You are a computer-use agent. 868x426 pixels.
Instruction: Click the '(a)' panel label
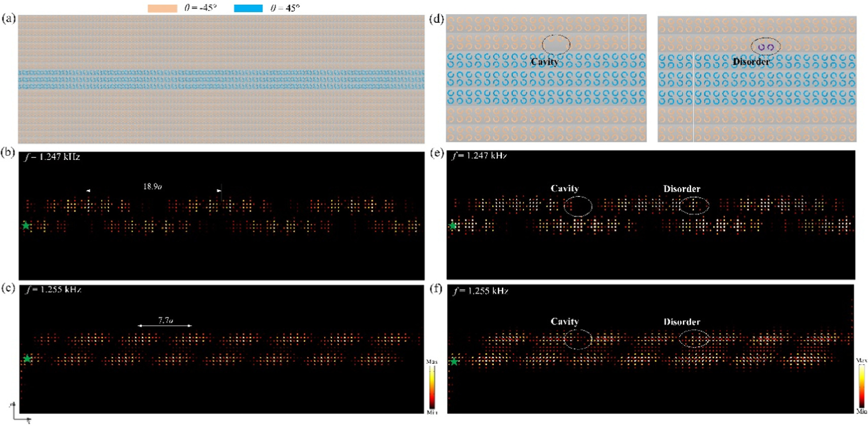9,19
